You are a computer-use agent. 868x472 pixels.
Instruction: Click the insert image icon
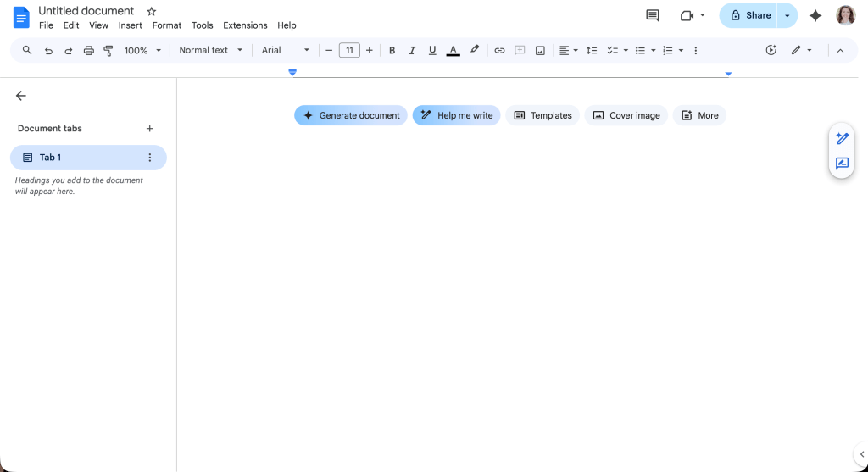tap(540, 51)
